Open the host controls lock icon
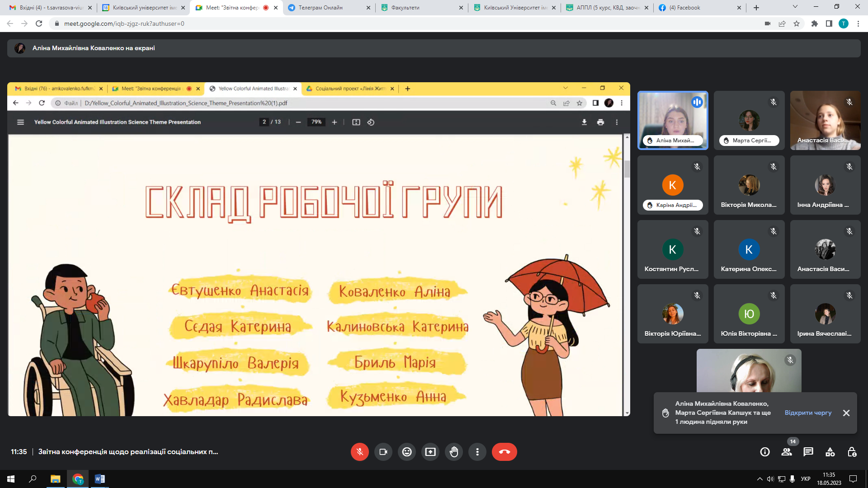Viewport: 868px width, 488px height. point(852,452)
